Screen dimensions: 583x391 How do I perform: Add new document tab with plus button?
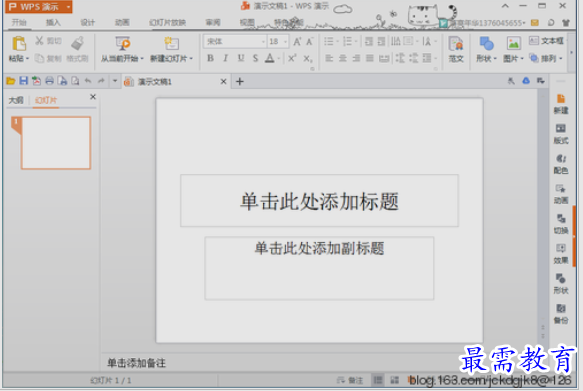click(x=240, y=81)
